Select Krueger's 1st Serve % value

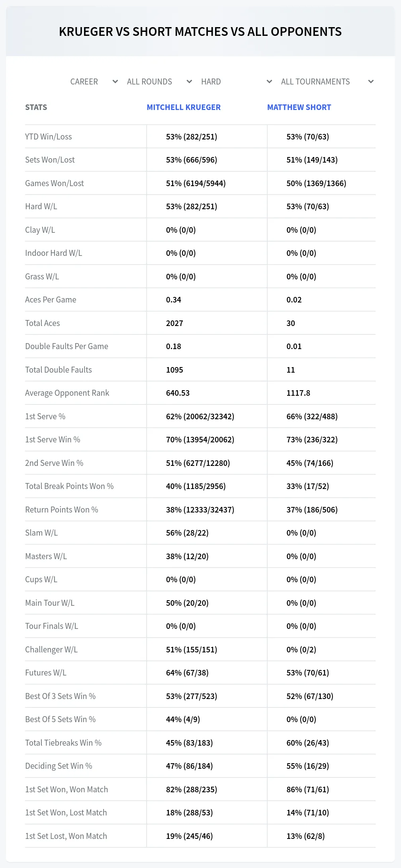200,416
